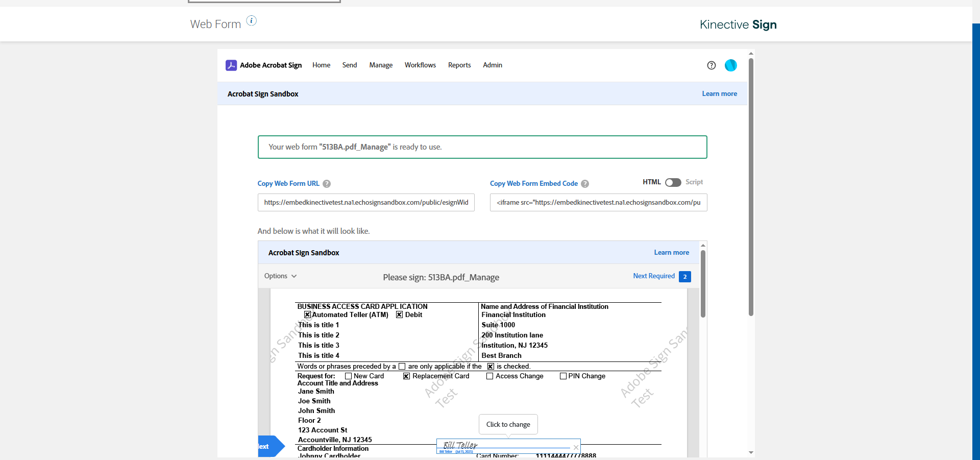Click the text "This is title 2"
980x460 pixels.
click(x=318, y=335)
